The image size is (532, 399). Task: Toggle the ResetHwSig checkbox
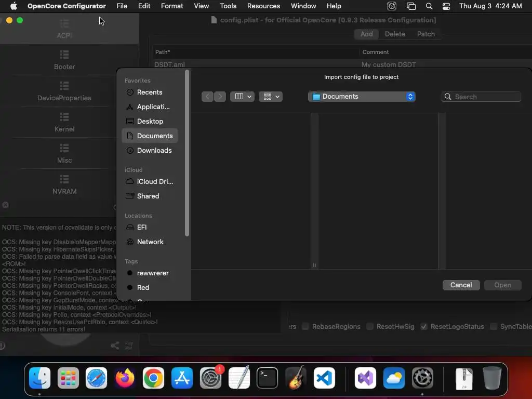click(x=370, y=326)
